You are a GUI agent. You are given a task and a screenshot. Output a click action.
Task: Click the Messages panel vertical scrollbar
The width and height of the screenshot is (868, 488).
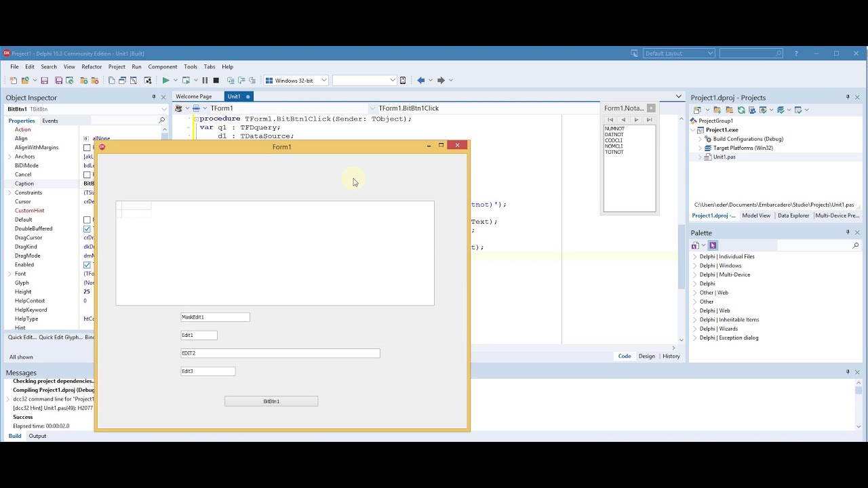click(859, 404)
